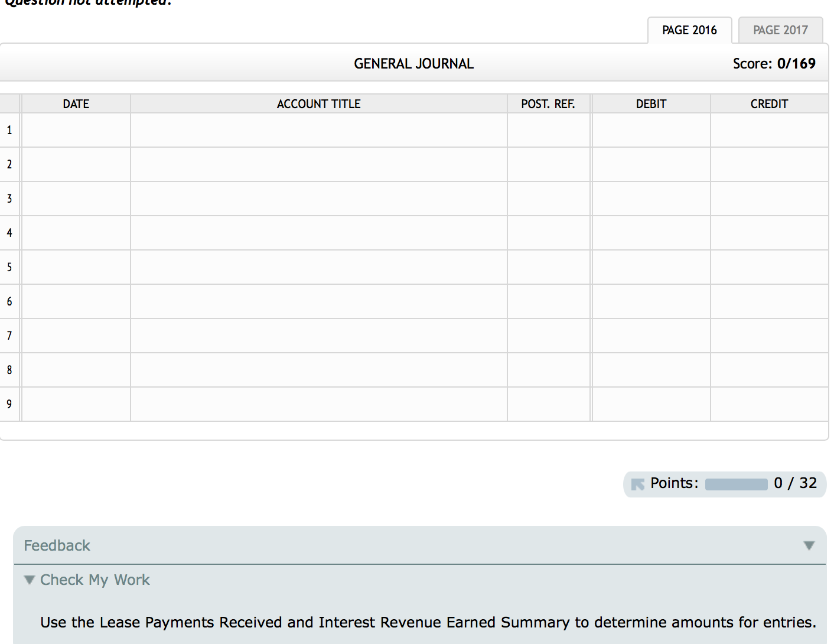Click the Date cell in row 7
834x644 pixels.
(76, 336)
